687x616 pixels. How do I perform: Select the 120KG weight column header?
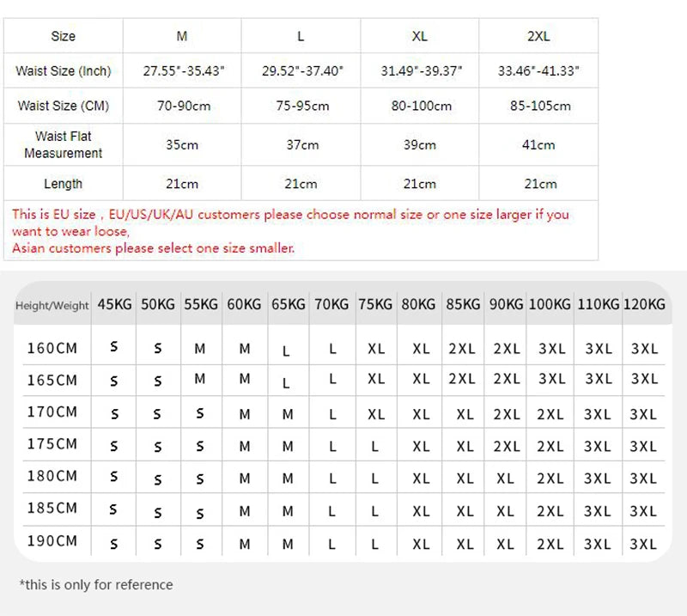click(x=644, y=305)
